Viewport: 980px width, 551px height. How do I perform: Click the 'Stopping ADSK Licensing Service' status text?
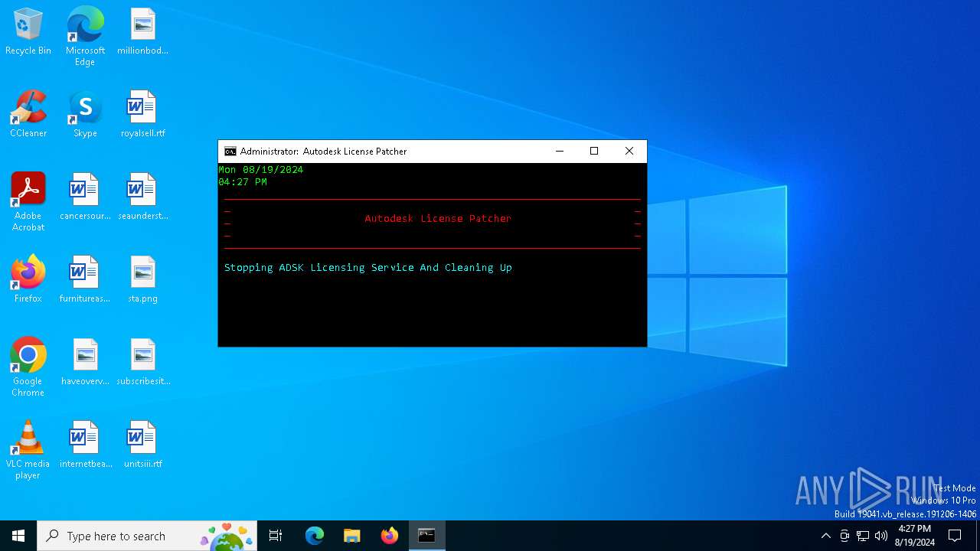pyautogui.click(x=368, y=268)
